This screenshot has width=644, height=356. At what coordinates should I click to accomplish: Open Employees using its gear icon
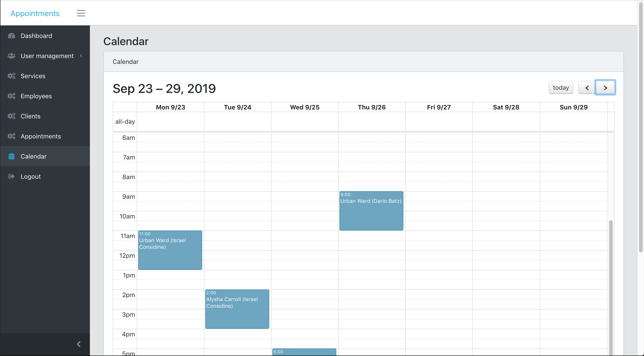(x=12, y=96)
